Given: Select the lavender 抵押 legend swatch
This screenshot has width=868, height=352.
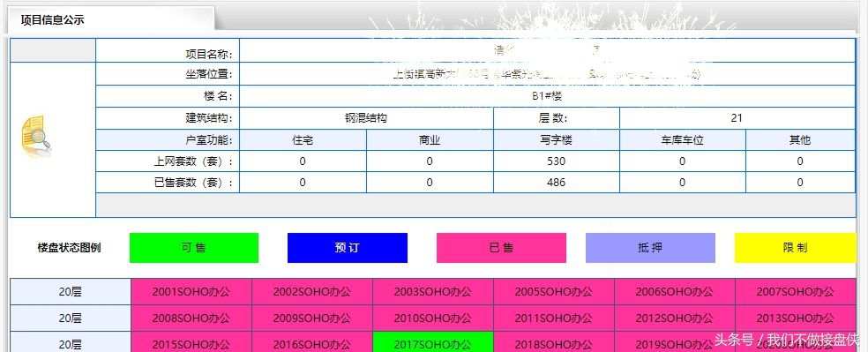Looking at the screenshot, I should pyautogui.click(x=650, y=248).
